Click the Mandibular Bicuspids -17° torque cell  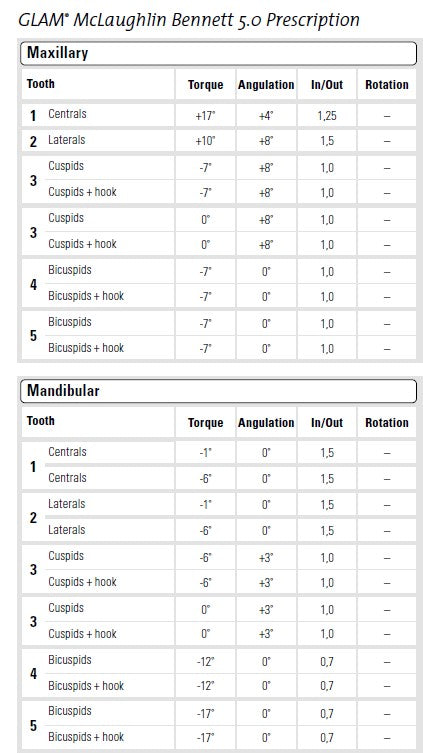click(205, 714)
